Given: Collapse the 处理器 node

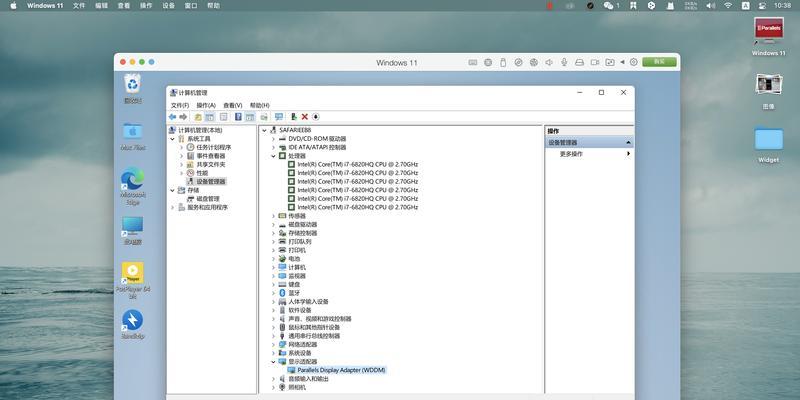Looking at the screenshot, I should (x=273, y=156).
